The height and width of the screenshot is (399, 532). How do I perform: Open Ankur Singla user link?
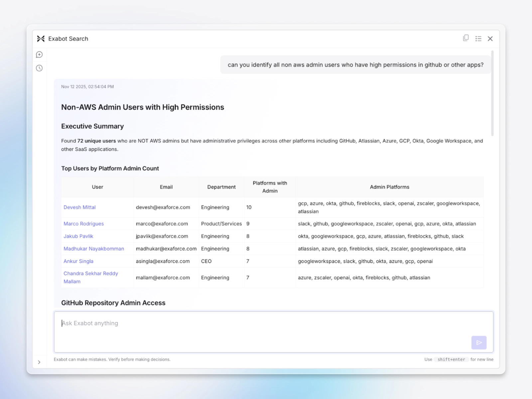pyautogui.click(x=78, y=261)
